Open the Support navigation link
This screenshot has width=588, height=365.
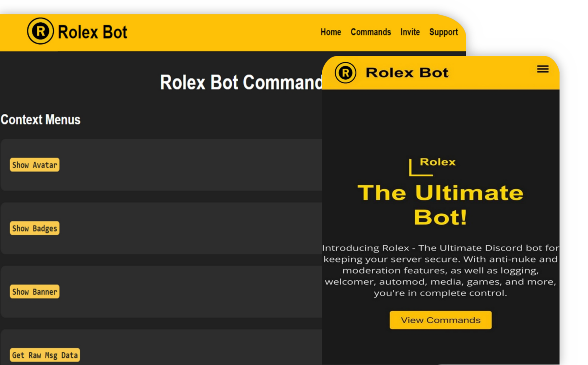(443, 32)
